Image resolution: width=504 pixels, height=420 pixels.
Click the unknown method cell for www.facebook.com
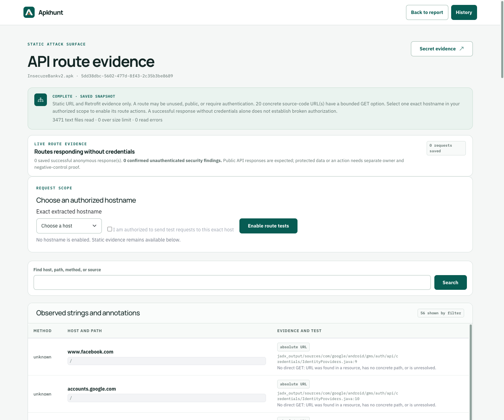42,357
